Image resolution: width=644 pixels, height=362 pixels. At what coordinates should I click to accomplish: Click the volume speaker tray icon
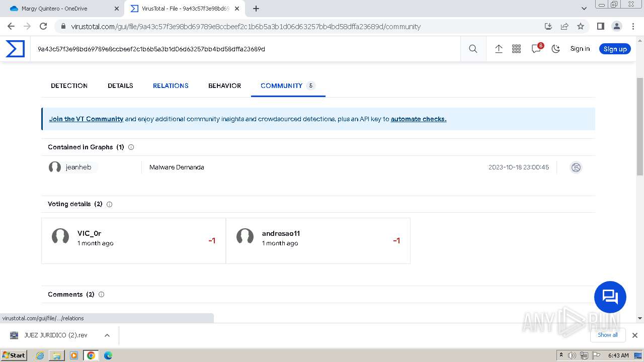pos(572,355)
